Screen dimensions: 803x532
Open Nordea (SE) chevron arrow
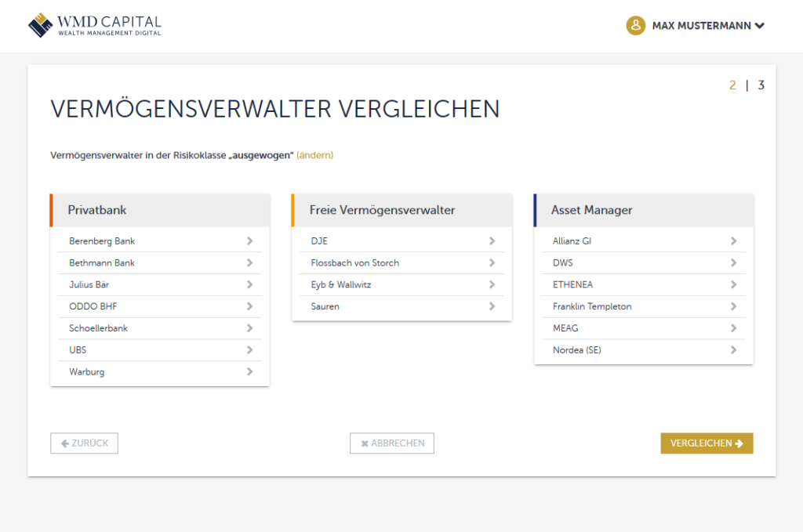(733, 350)
